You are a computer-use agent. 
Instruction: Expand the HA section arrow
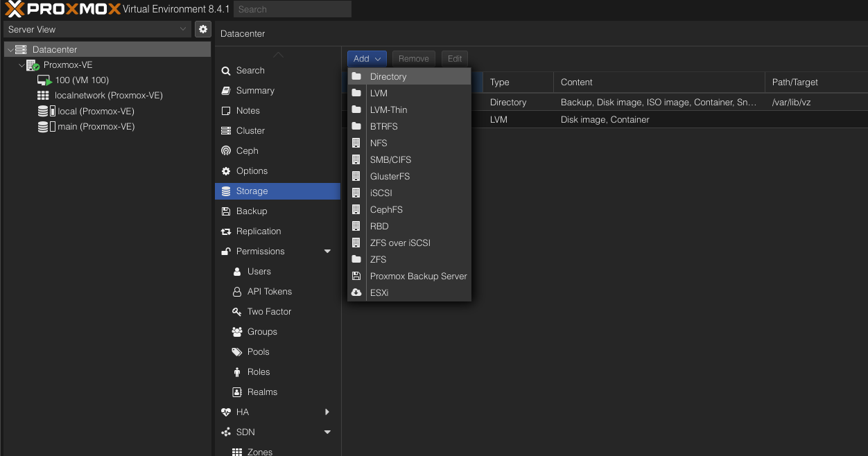click(328, 412)
